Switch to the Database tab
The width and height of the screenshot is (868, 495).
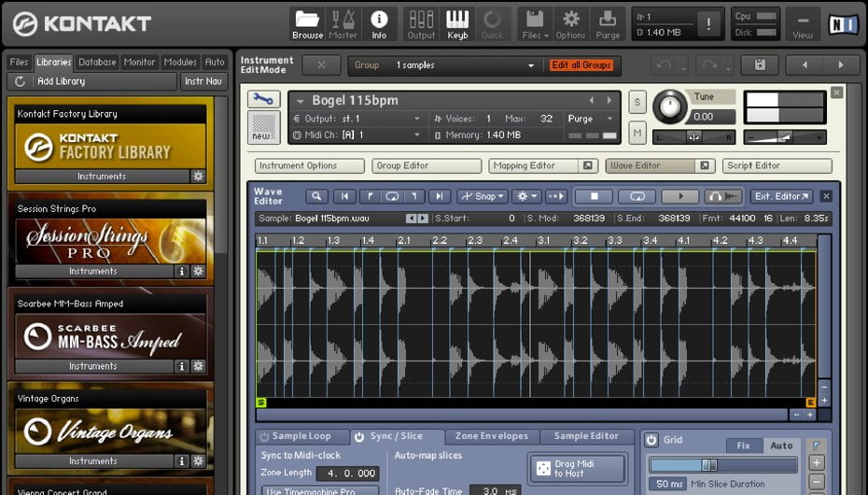tap(97, 62)
